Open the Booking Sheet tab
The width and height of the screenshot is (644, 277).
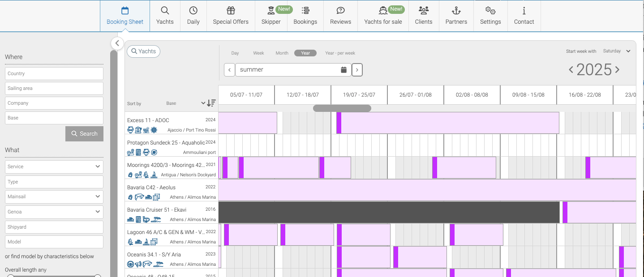tap(125, 16)
